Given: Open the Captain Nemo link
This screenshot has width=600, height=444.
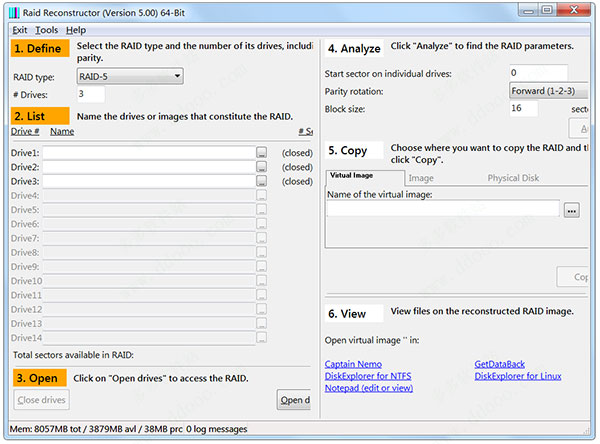Looking at the screenshot, I should [353, 364].
